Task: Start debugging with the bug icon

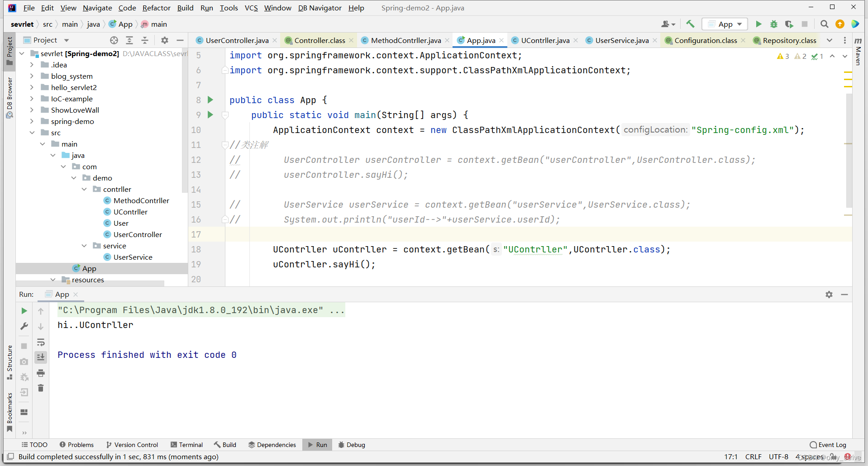Action: point(774,24)
